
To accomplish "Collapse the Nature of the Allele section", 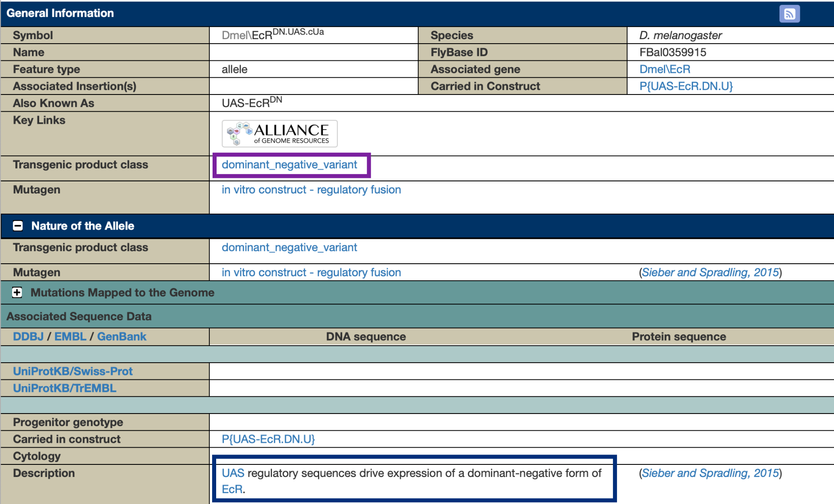I will 18,226.
